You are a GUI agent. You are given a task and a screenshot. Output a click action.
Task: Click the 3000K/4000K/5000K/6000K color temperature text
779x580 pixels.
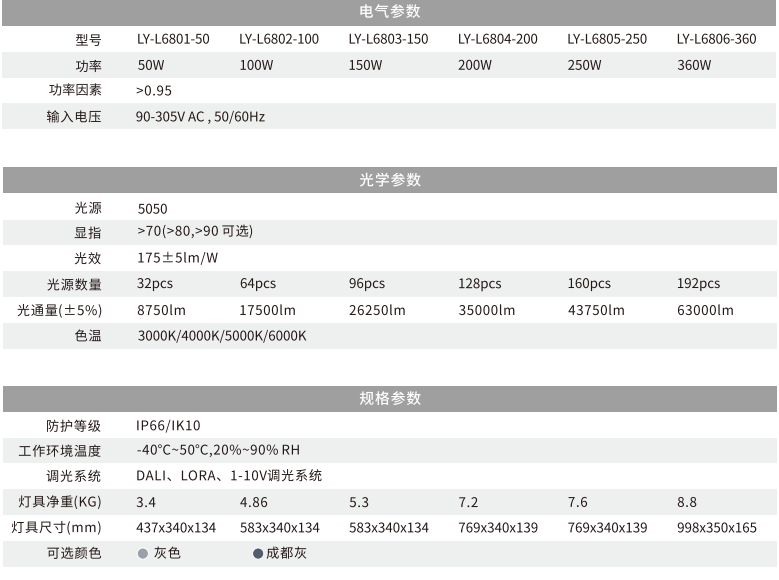coord(221,336)
